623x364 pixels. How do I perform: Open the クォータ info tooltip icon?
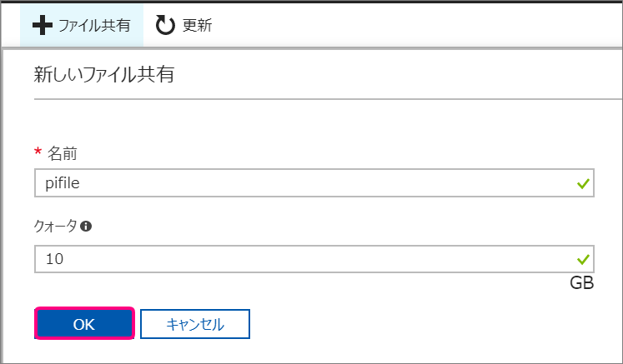86,227
